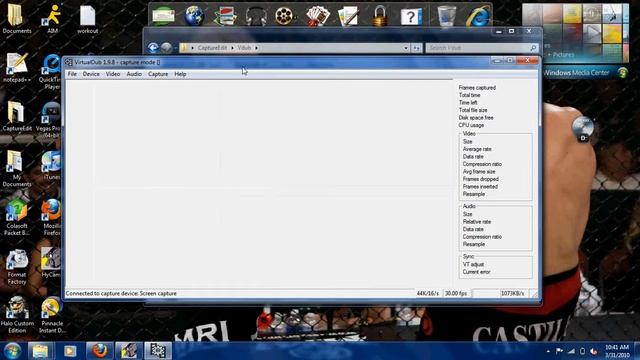Select the workout file on the desktop
This screenshot has height=360, width=640.
pos(87,19)
